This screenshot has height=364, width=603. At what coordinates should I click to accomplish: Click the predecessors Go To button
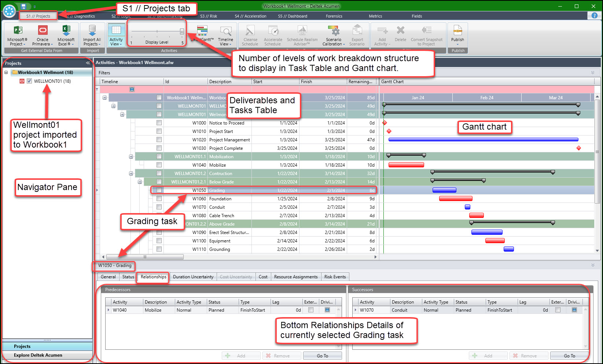pos(323,356)
